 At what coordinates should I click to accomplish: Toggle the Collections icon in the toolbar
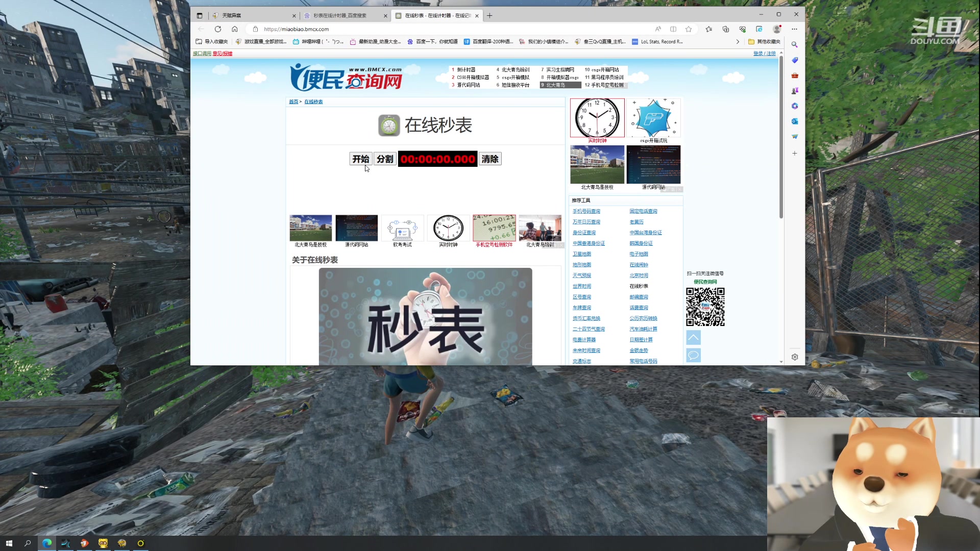pos(725,29)
